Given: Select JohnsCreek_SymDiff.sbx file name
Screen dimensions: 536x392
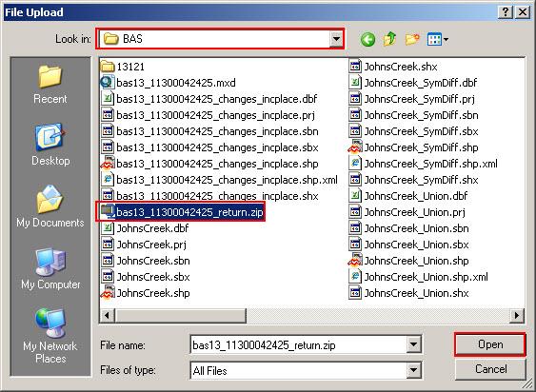Looking at the screenshot, I should tap(421, 131).
